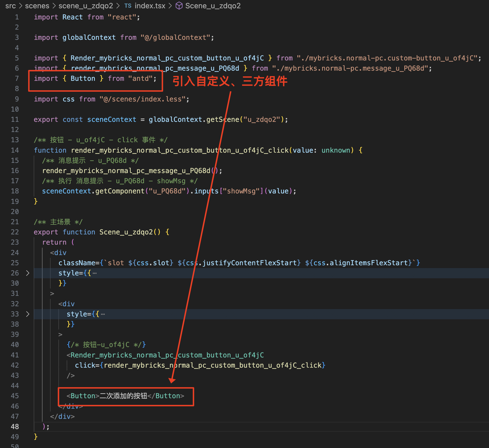Click the folded ellipsis after style={{ on line 33
Screen dimensions: 489x448
pos(103,314)
